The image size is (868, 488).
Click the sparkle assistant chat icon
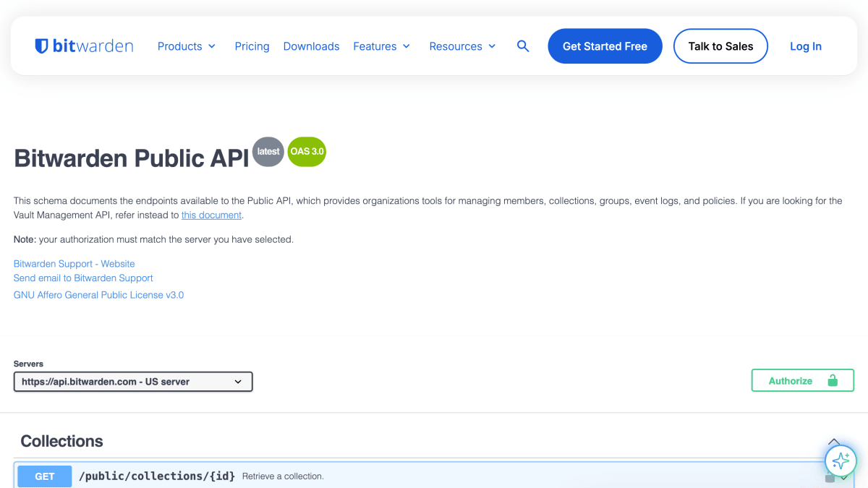841,460
